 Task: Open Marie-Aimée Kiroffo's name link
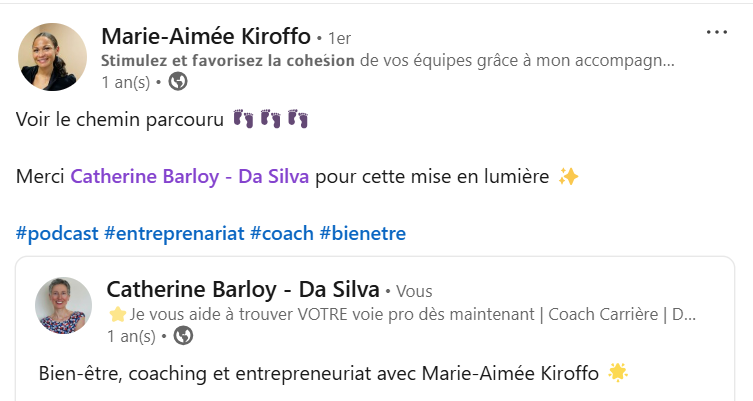pyautogui.click(x=206, y=36)
